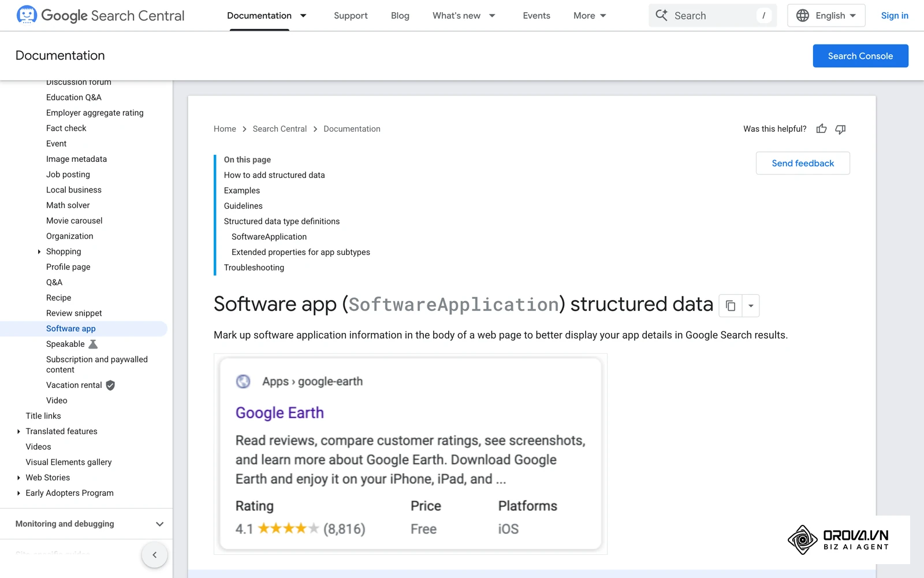924x578 pixels.
Task: Jump to How to add structured data
Action: pyautogui.click(x=274, y=175)
